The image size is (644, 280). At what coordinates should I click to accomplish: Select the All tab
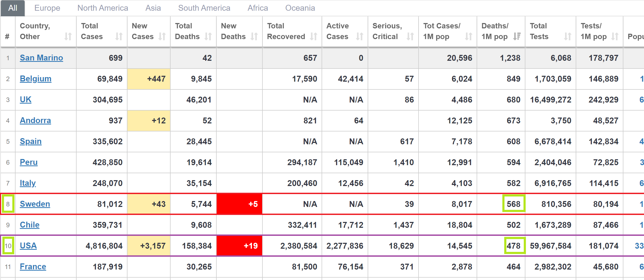click(x=13, y=8)
